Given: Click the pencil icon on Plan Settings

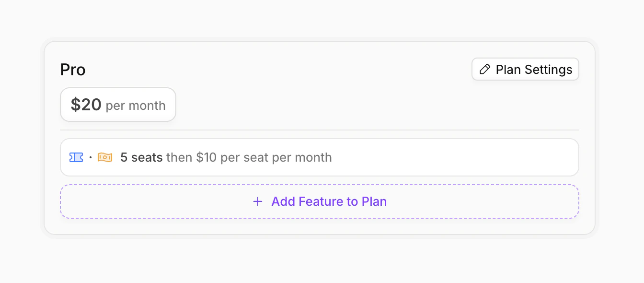Looking at the screenshot, I should (x=485, y=70).
